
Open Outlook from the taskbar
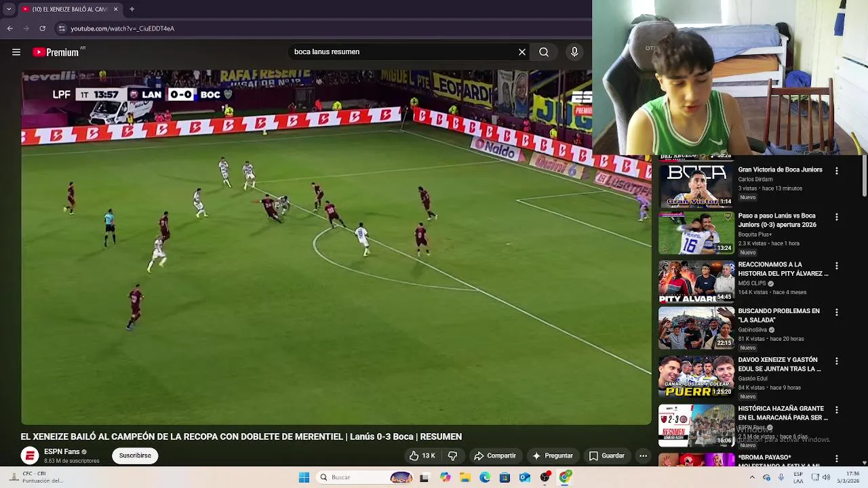pos(525,478)
